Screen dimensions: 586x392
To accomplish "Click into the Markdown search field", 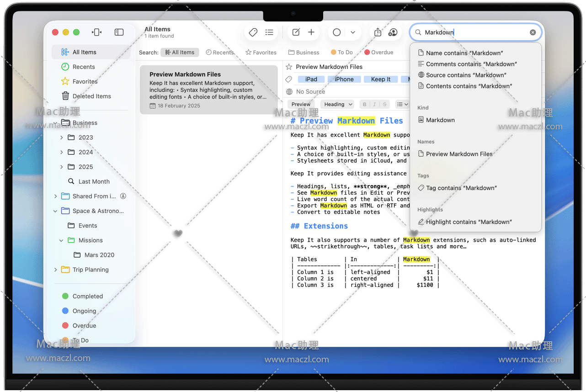I will [475, 32].
